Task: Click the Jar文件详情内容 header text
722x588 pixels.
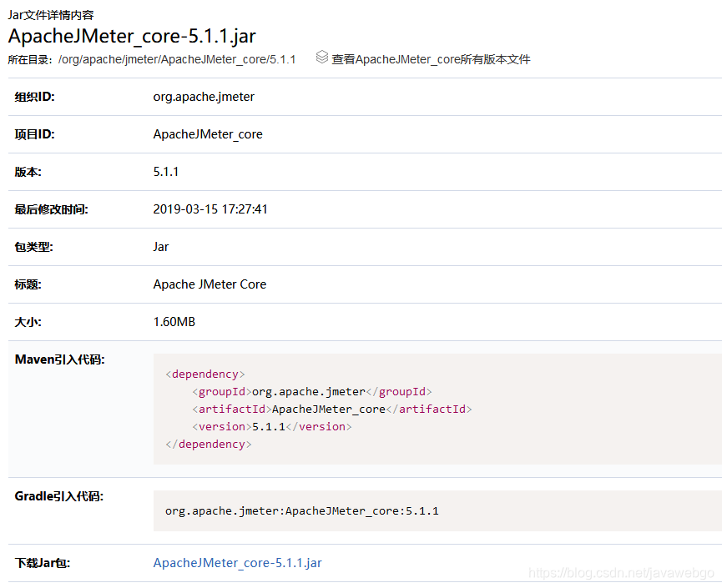Action: click(x=51, y=15)
